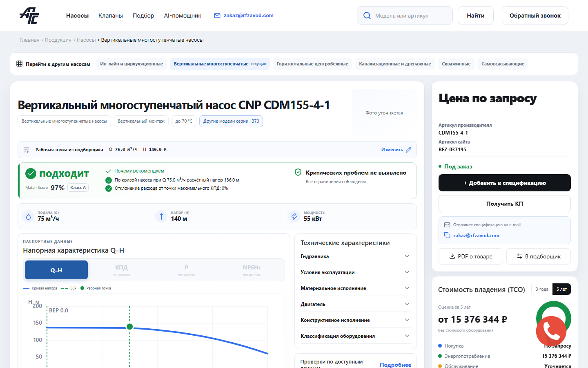Click the lightning icon for Мощность

(294, 216)
